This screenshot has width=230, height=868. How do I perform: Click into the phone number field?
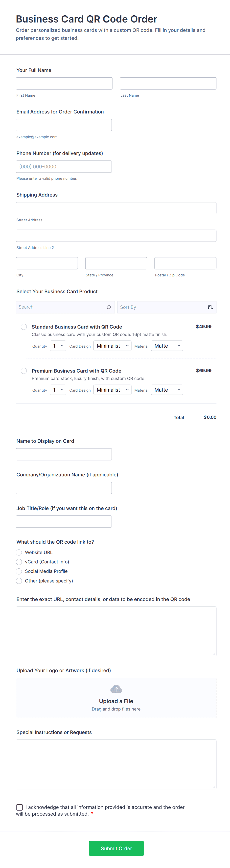64,166
